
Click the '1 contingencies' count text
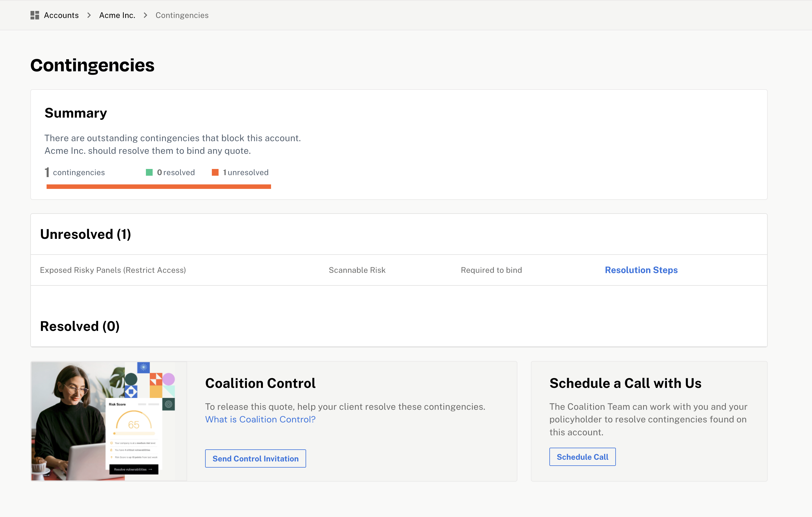[x=75, y=172]
